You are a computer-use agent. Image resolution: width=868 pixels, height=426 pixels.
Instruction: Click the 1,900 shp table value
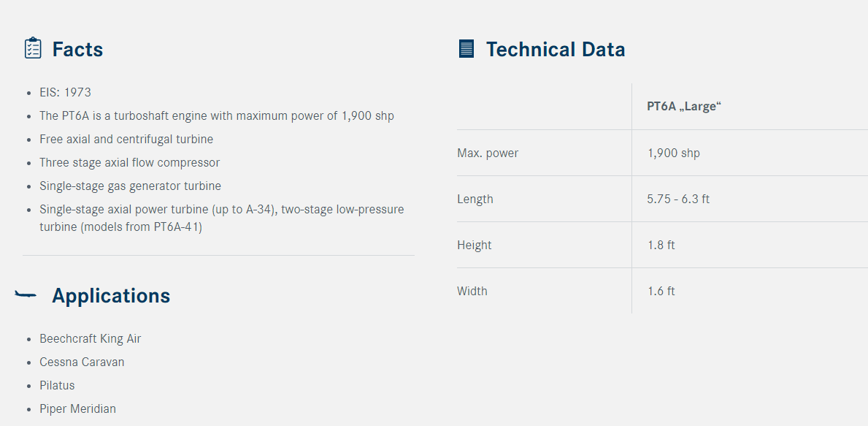tap(674, 153)
